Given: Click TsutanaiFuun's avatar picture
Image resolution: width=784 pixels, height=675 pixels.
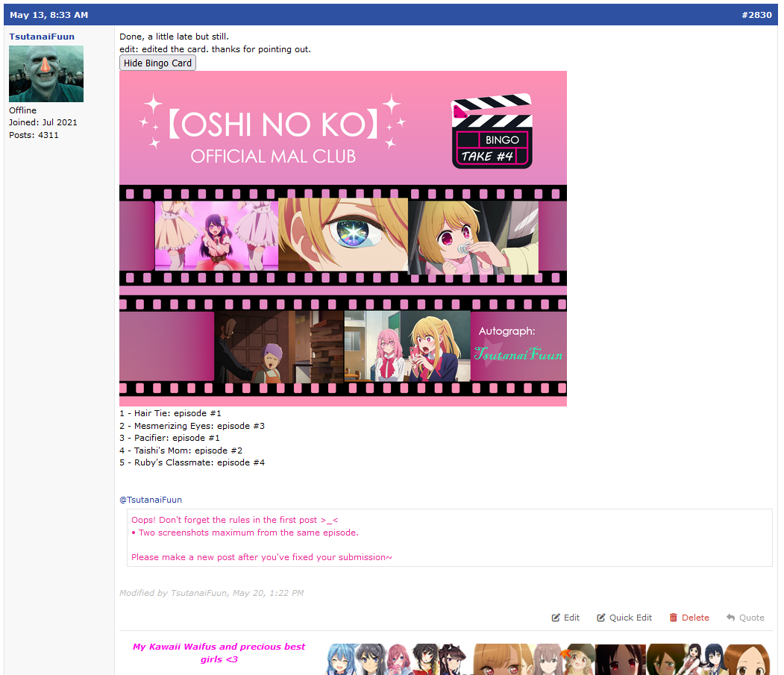Looking at the screenshot, I should [x=46, y=74].
